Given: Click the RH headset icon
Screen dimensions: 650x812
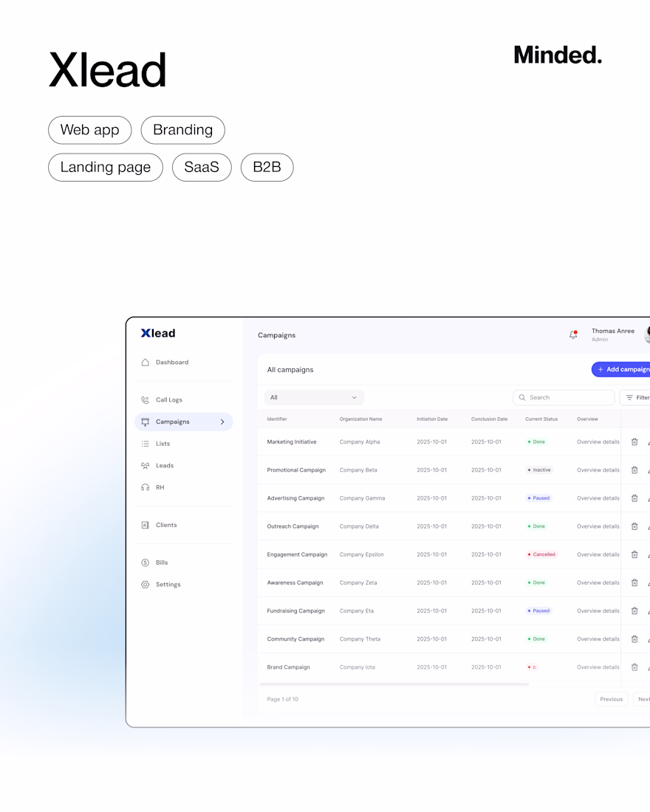Looking at the screenshot, I should coord(145,487).
